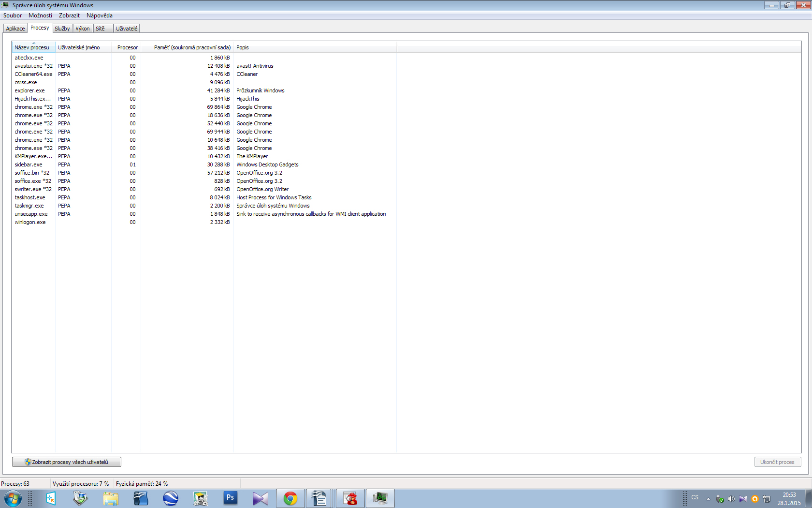
Task: Select the atieclxx.exe process row
Action: point(204,58)
